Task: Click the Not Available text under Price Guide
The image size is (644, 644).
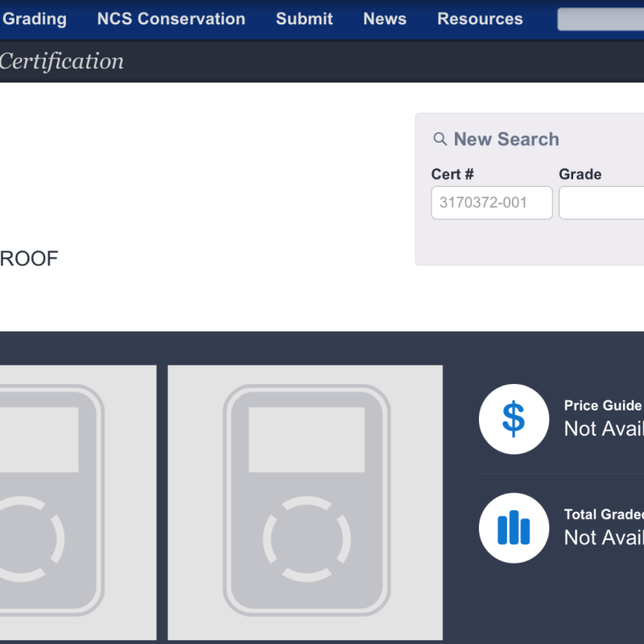Action: tap(604, 428)
